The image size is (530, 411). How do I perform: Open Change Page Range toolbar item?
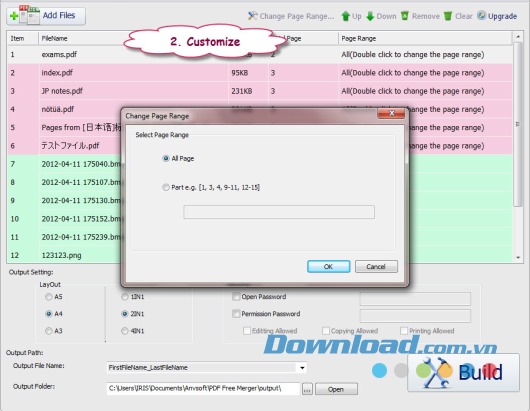[x=291, y=16]
